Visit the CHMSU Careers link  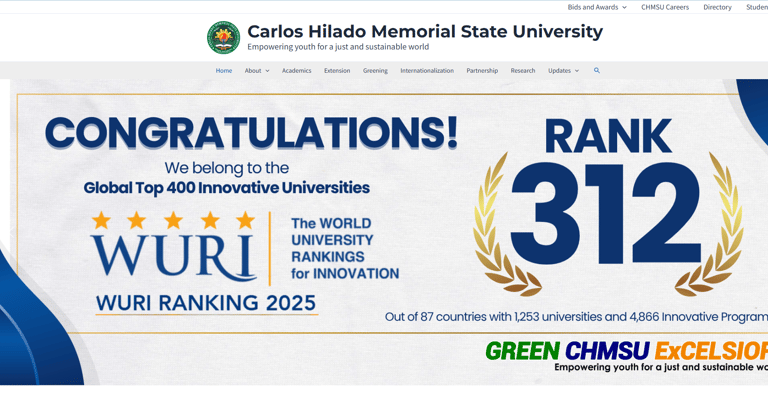(x=665, y=7)
